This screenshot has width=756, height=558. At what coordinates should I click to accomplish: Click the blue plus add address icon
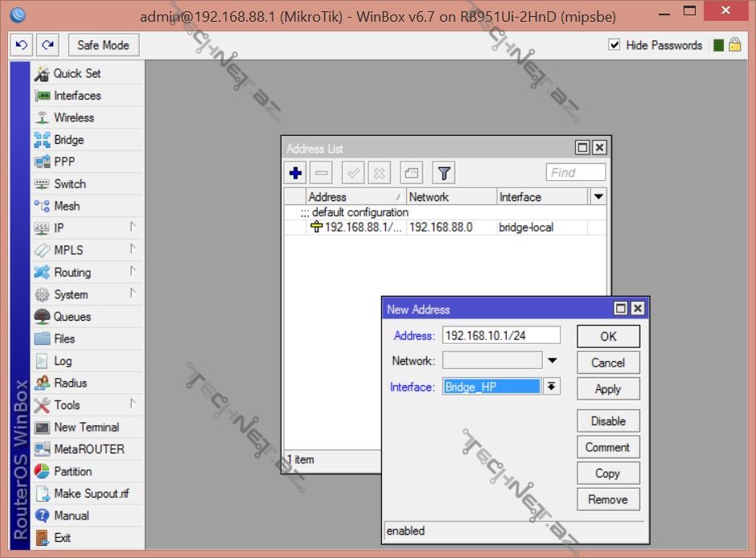coord(295,173)
